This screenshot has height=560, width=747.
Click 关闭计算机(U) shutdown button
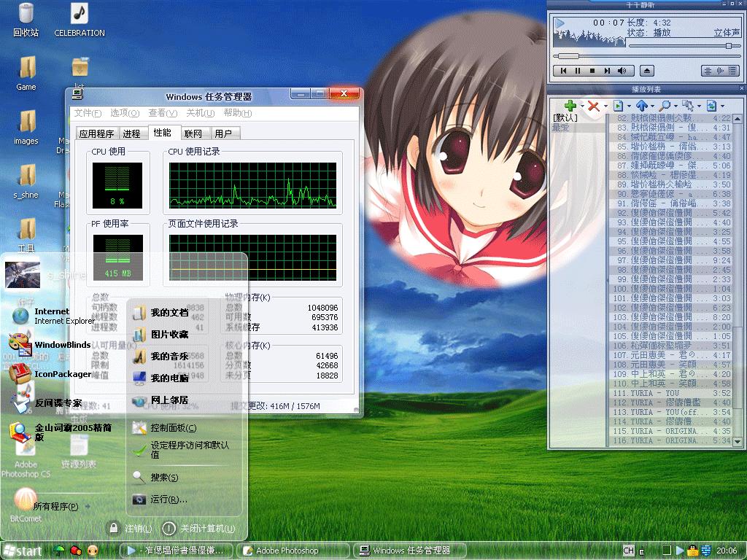pyautogui.click(x=198, y=529)
